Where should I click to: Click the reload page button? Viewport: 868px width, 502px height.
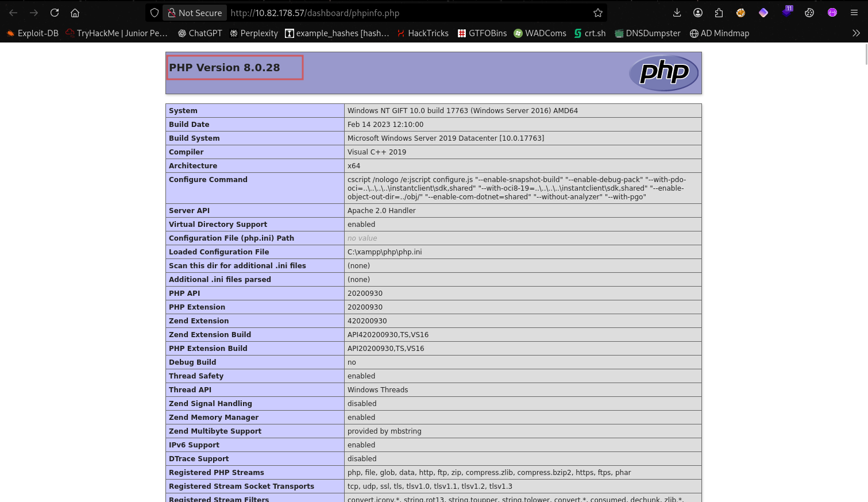(55, 13)
